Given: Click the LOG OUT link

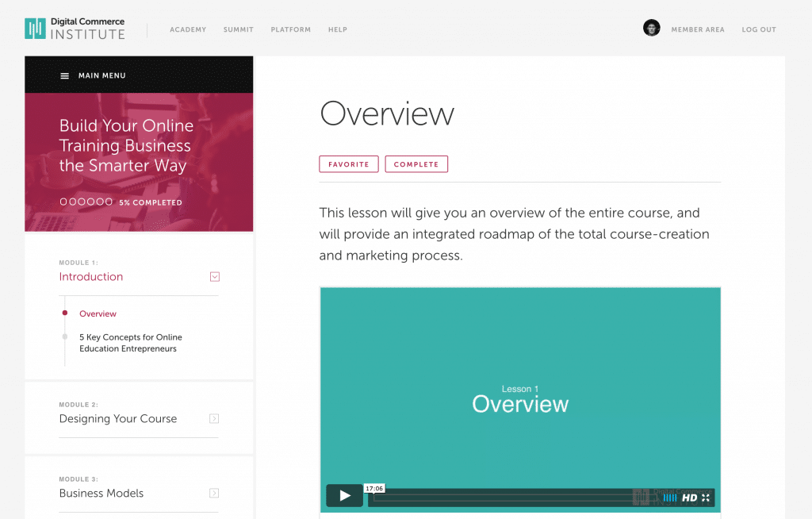Looking at the screenshot, I should (758, 29).
